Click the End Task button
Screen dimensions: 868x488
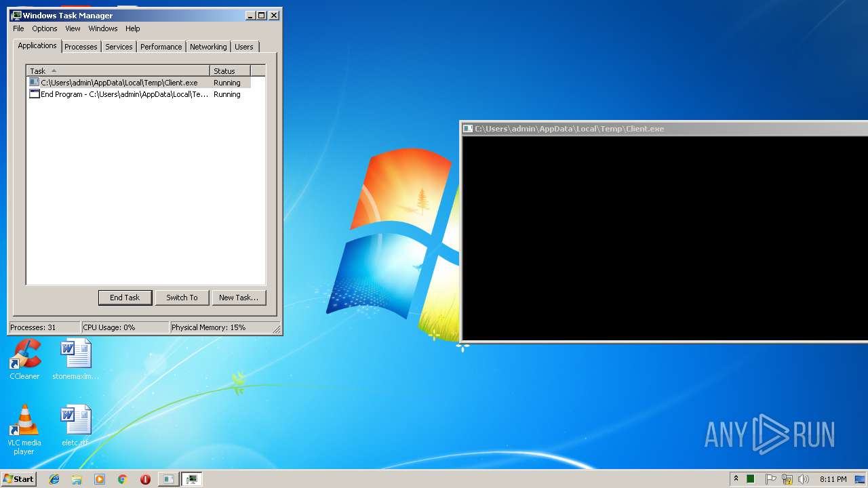tap(125, 298)
